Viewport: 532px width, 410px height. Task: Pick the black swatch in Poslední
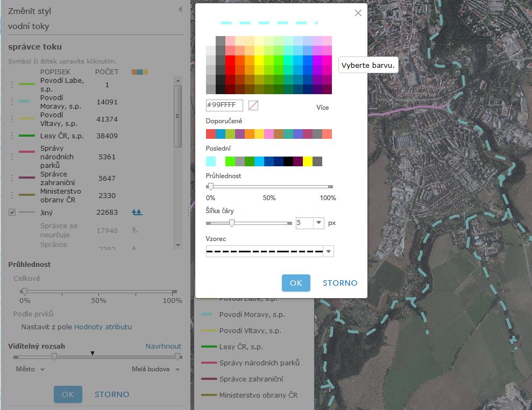pos(288,161)
